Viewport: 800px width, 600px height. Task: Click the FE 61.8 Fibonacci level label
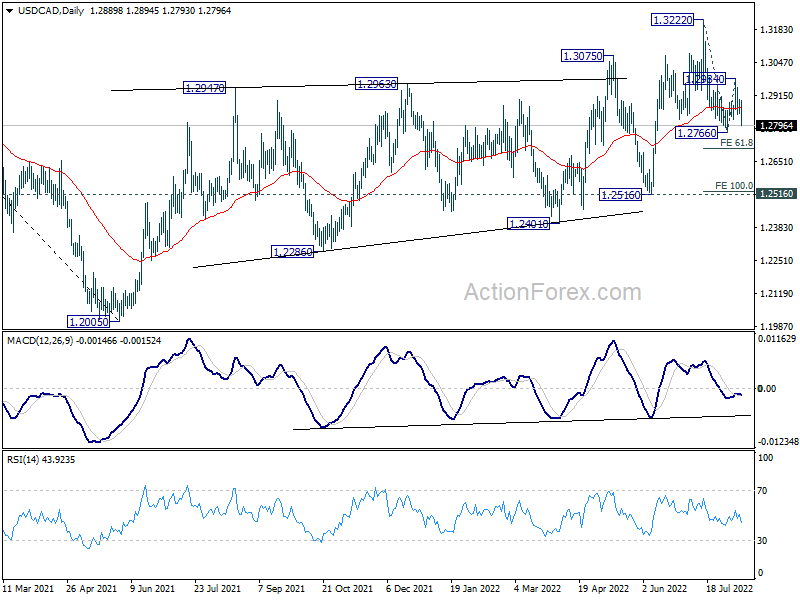point(736,143)
